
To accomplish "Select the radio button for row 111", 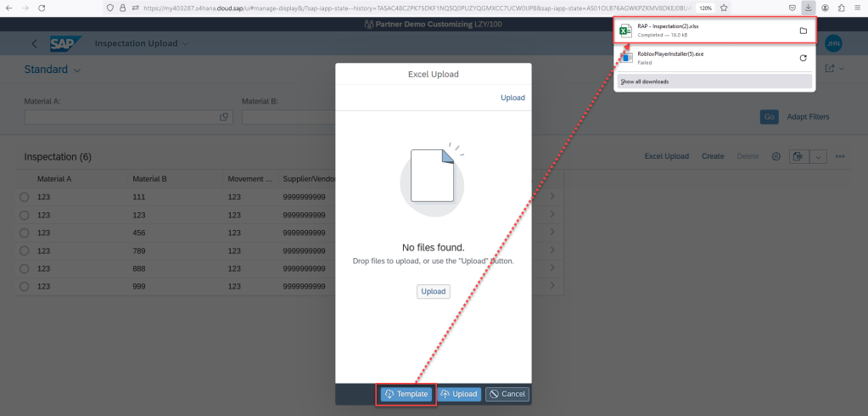I will (x=24, y=197).
